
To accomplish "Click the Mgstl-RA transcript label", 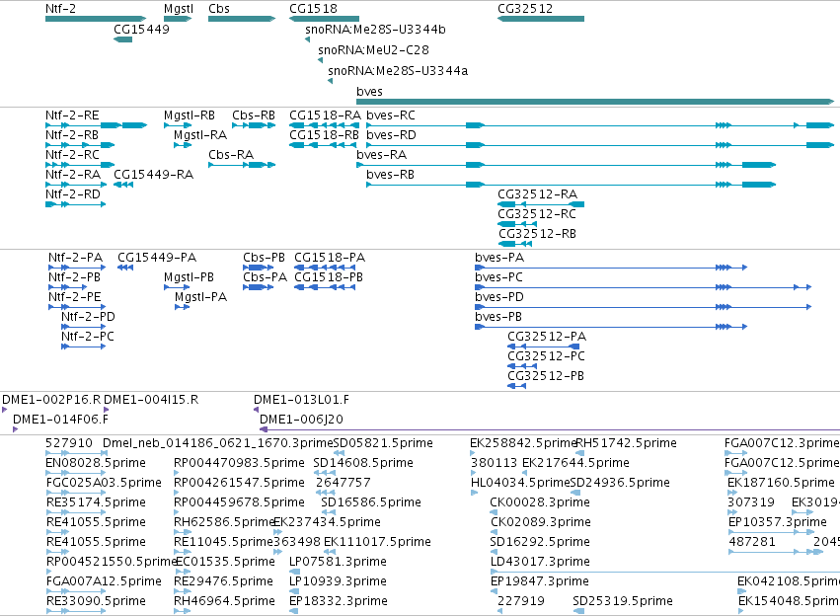I will tap(200, 135).
